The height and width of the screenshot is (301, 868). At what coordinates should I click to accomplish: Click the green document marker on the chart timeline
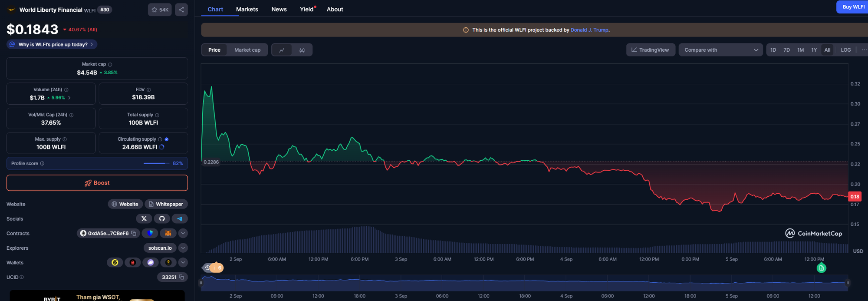point(821,268)
